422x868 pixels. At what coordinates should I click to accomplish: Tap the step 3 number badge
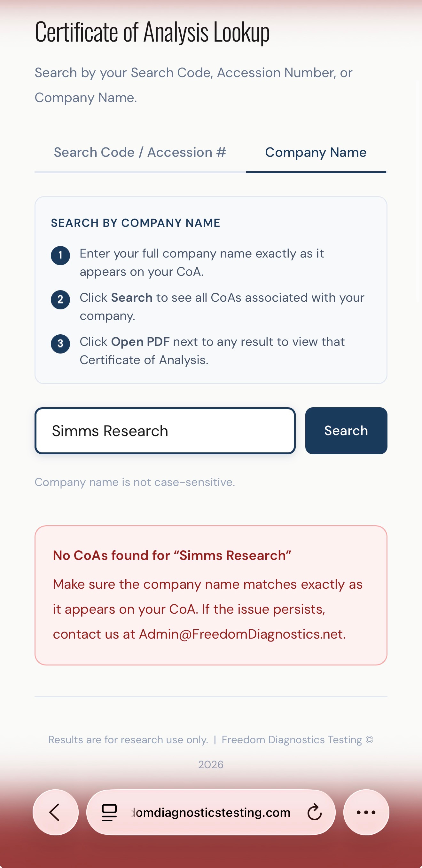click(60, 344)
